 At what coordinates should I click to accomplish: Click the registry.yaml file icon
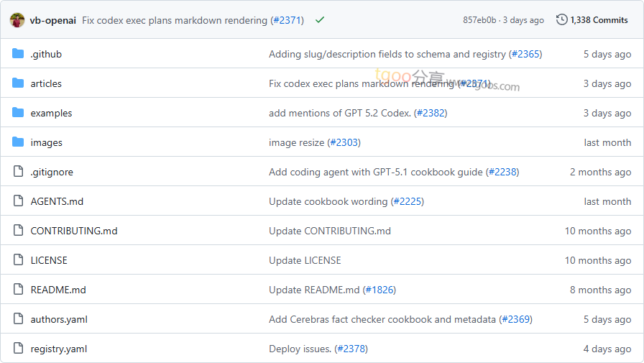[x=18, y=349]
